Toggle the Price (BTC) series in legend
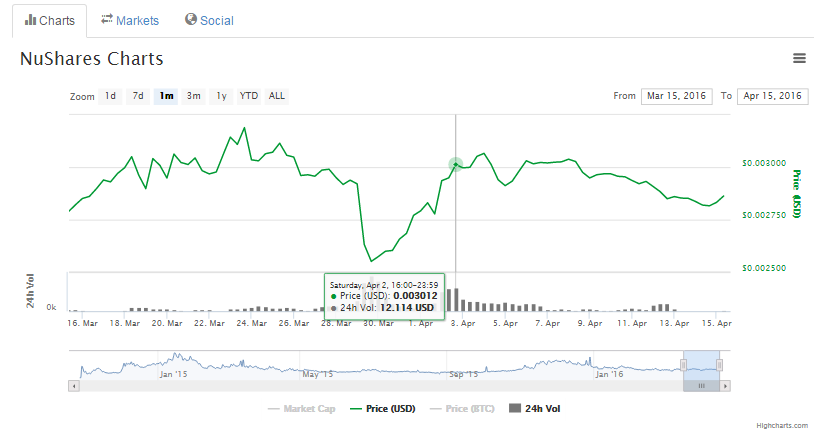This screenshot has width=826, height=442. [x=463, y=409]
